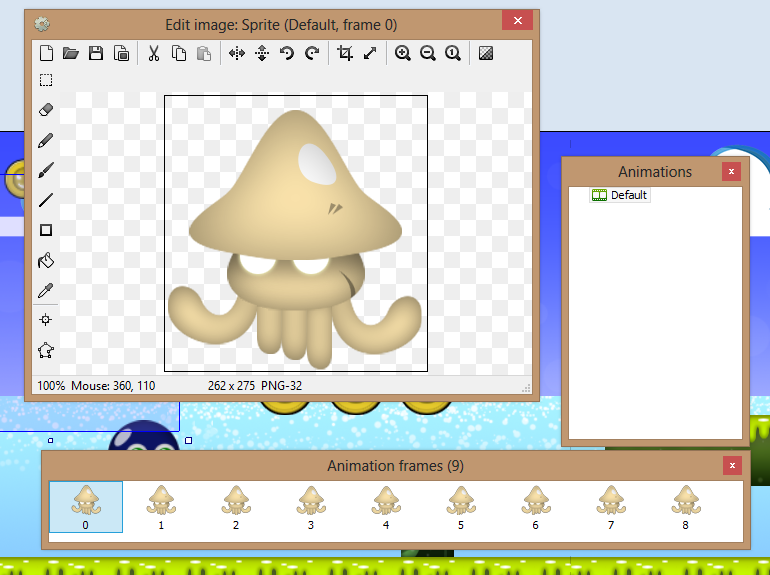The height and width of the screenshot is (575, 770).
Task: Open an image file from disk
Action: pyautogui.click(x=71, y=53)
